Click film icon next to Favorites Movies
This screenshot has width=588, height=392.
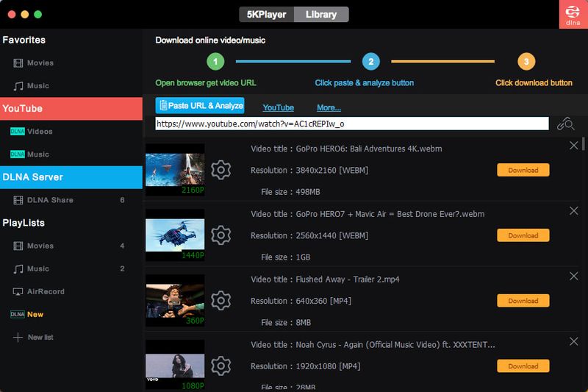(18, 63)
